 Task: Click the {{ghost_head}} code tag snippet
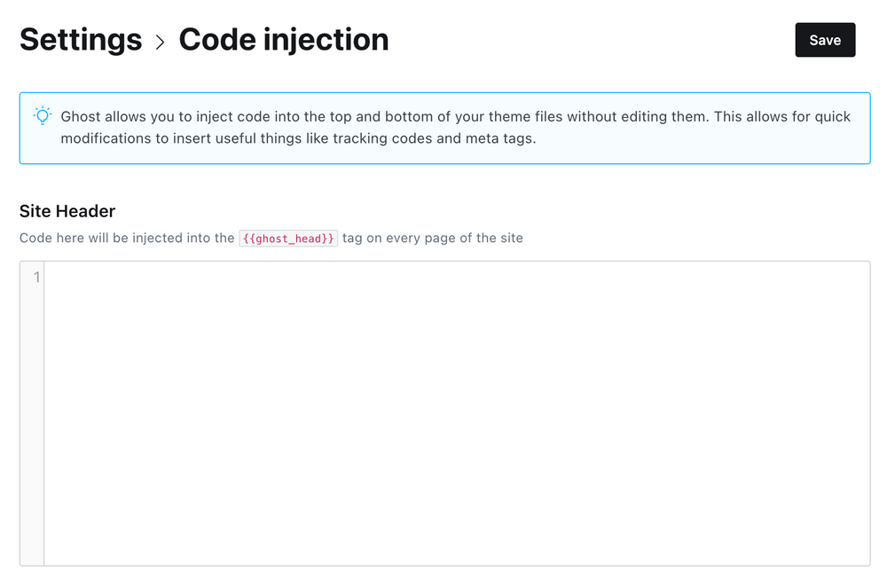287,238
